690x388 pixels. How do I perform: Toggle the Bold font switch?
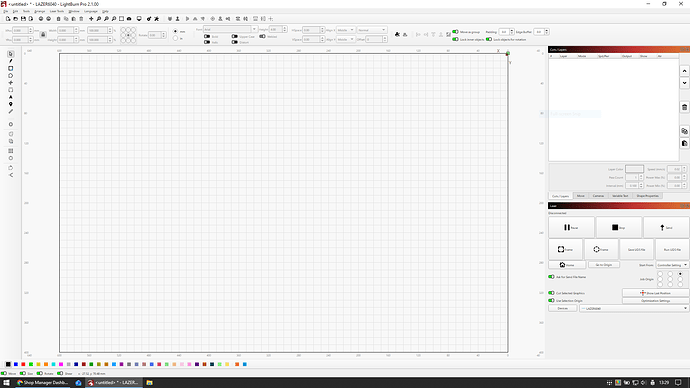pos(207,37)
